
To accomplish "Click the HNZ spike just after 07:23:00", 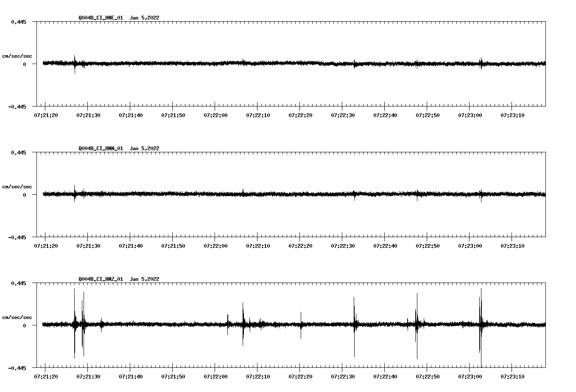I will click(481, 327).
